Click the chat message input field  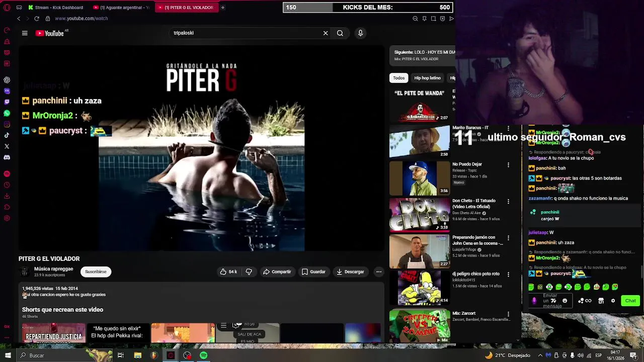pos(550,301)
